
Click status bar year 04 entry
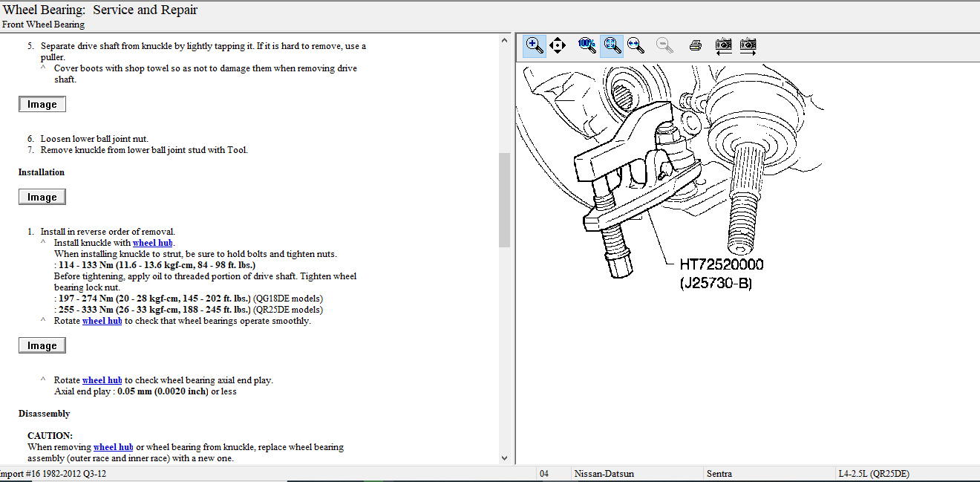click(x=544, y=474)
